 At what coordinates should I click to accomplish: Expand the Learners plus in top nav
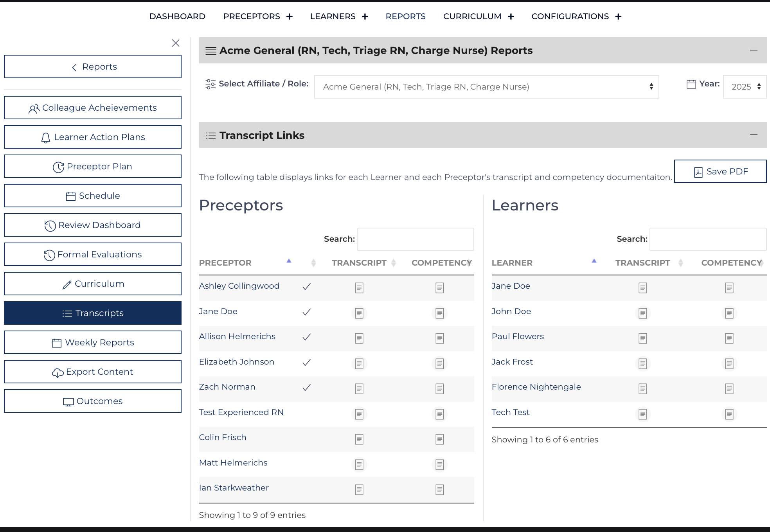pyautogui.click(x=365, y=16)
